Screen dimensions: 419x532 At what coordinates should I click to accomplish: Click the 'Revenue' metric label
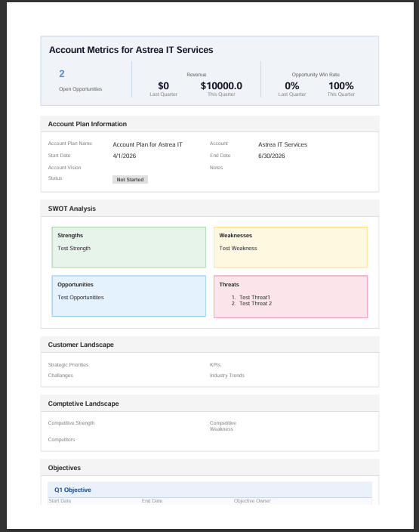click(x=196, y=75)
